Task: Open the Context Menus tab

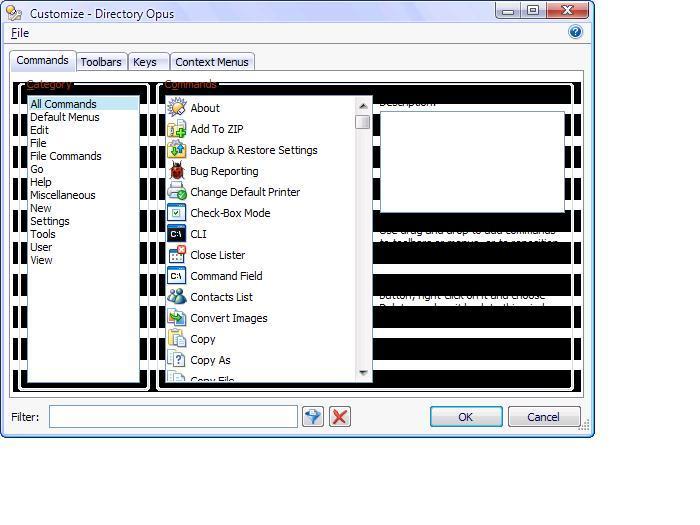Action: point(212,62)
